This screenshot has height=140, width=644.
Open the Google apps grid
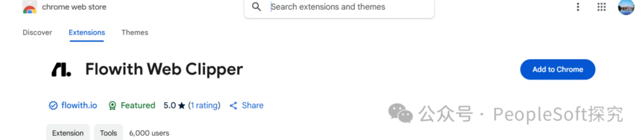[602, 7]
